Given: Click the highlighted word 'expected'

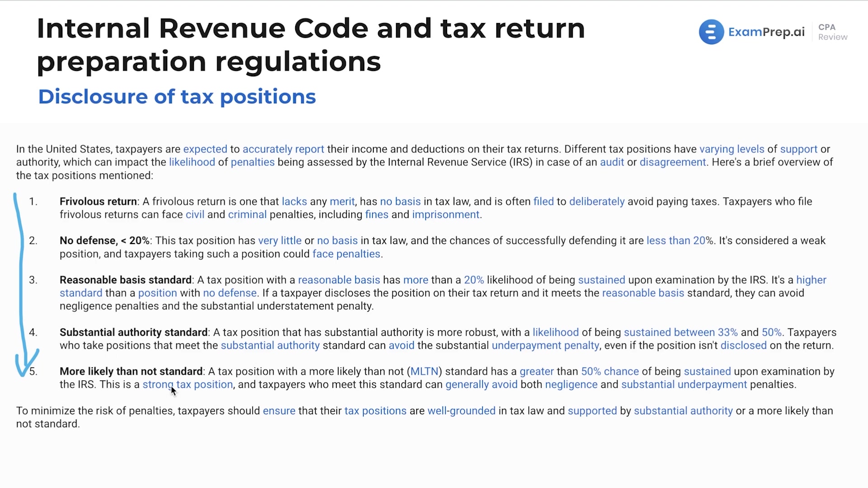Looking at the screenshot, I should coord(205,149).
